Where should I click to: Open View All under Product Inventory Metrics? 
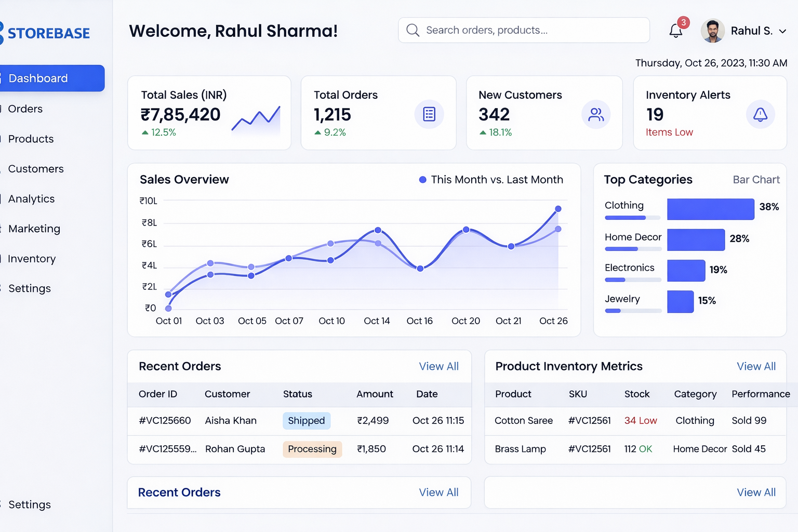tap(756, 366)
